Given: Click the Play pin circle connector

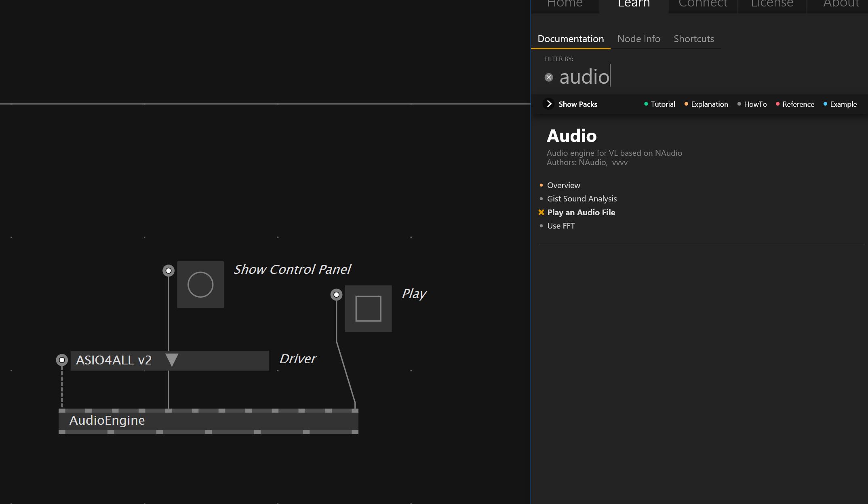Looking at the screenshot, I should [336, 294].
